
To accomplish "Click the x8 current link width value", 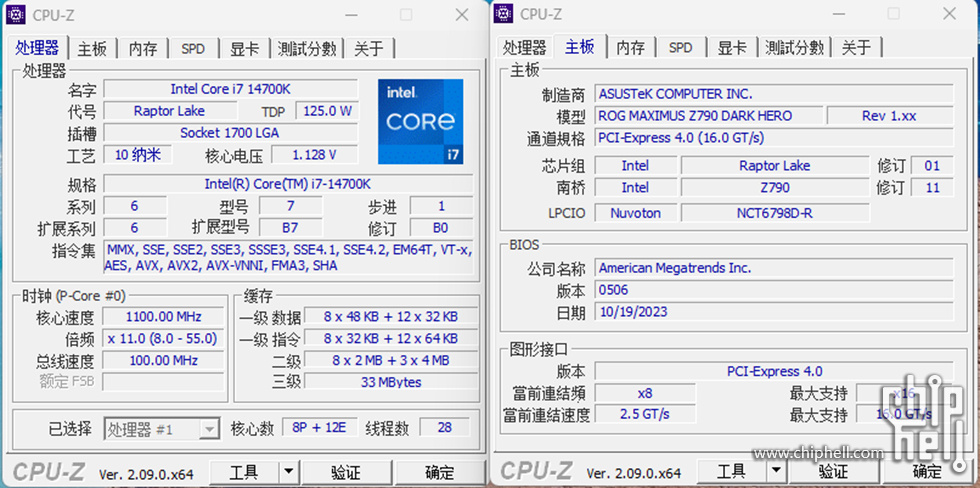I will pos(645,394).
